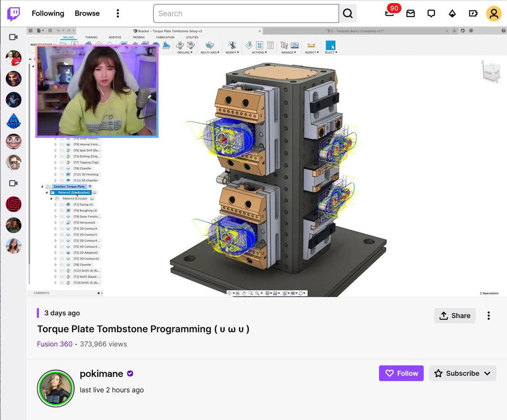Click the Multi-Axis toolpath icon
The height and width of the screenshot is (420, 507).
point(210,46)
